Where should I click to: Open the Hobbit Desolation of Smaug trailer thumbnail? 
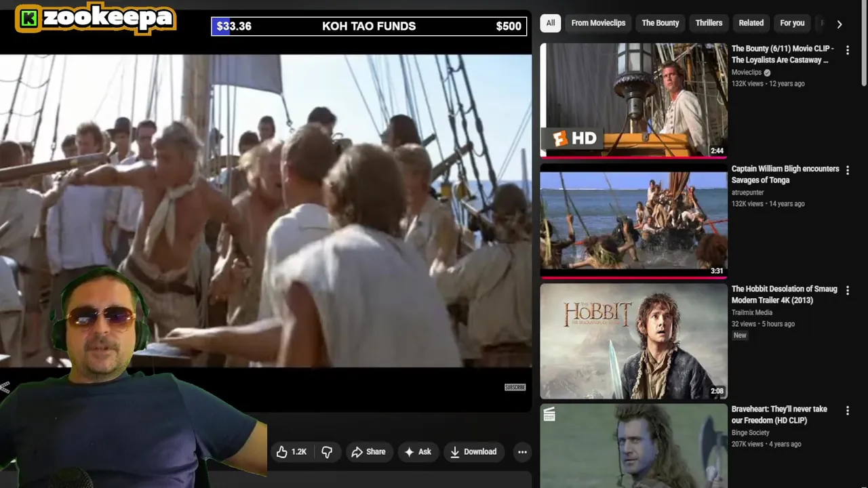coord(633,341)
